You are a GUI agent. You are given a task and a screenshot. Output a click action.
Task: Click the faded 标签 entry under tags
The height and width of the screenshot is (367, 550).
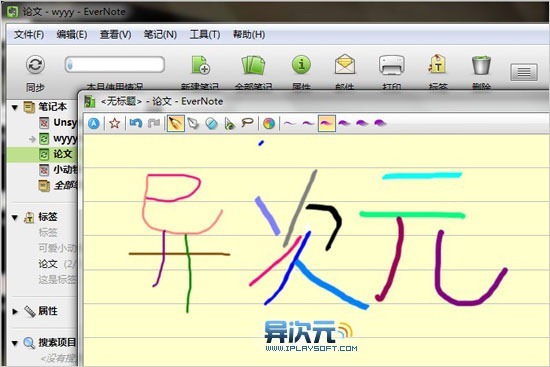[x=48, y=232]
